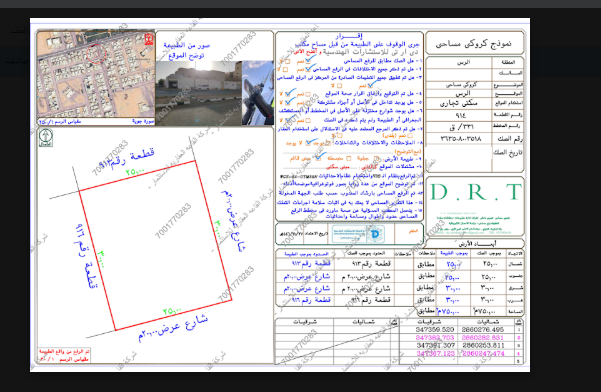Click the north arrow compass icon
The height and width of the screenshot is (392, 601).
click(46, 138)
